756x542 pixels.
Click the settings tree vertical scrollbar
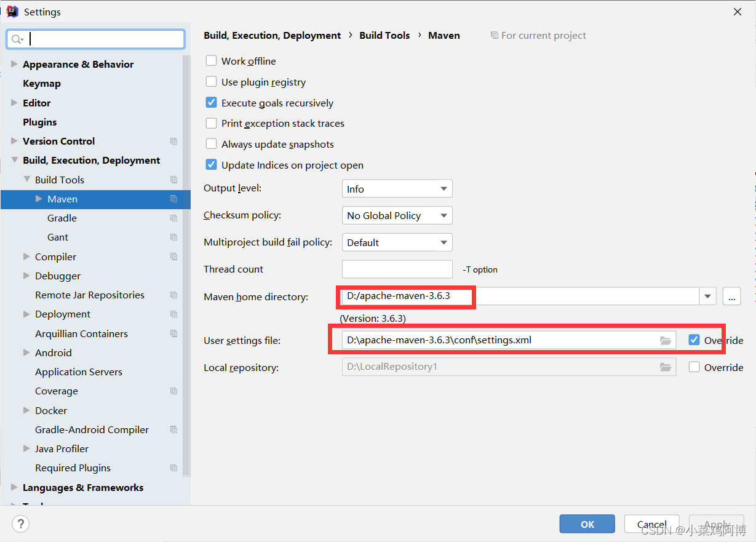click(x=186, y=265)
